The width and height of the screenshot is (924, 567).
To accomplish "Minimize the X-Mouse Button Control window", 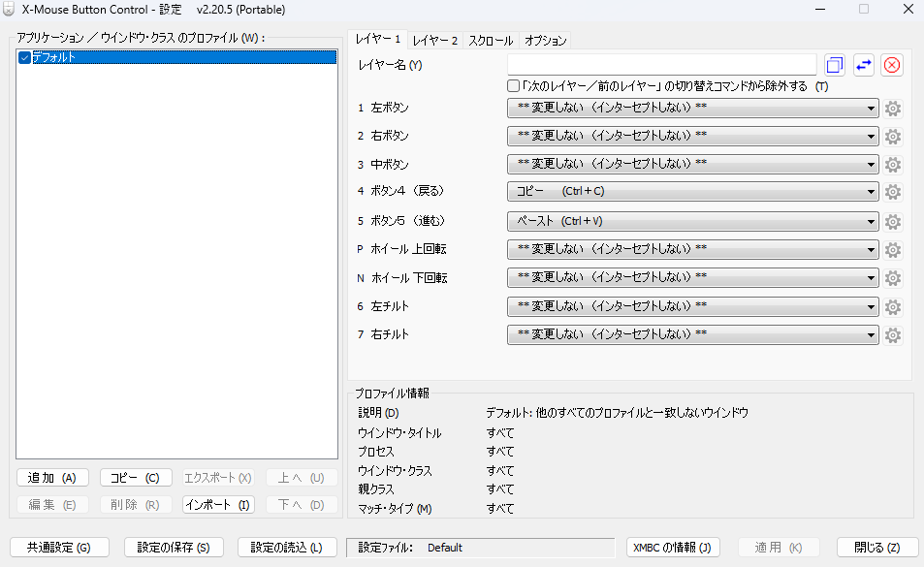I will [x=819, y=10].
